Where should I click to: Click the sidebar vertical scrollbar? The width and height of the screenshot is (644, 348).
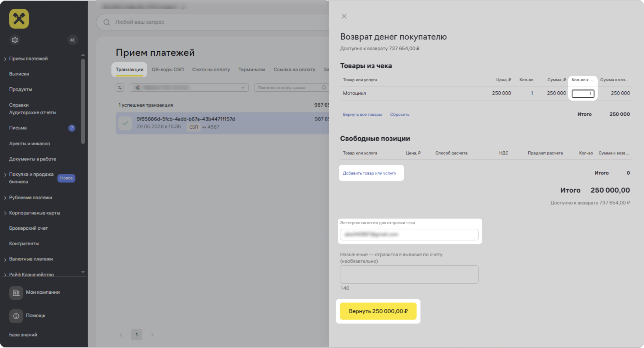coord(83,101)
